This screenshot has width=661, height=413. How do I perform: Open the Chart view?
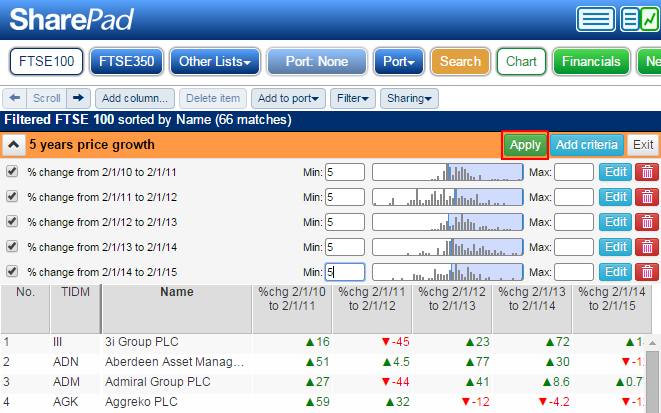click(521, 62)
